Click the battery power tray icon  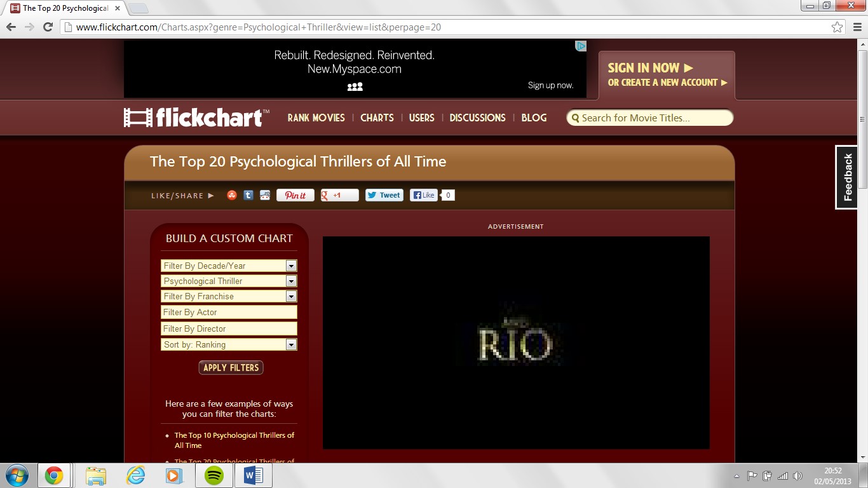point(768,476)
